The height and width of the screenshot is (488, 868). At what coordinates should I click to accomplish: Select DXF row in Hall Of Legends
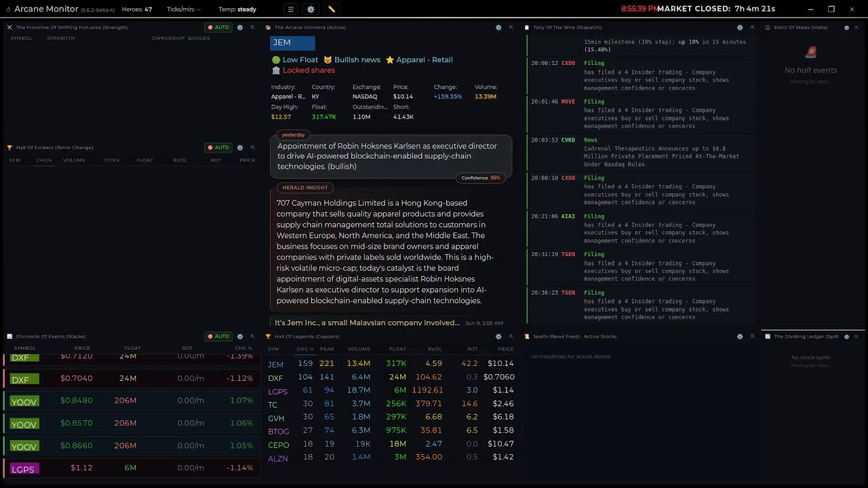(x=391, y=378)
